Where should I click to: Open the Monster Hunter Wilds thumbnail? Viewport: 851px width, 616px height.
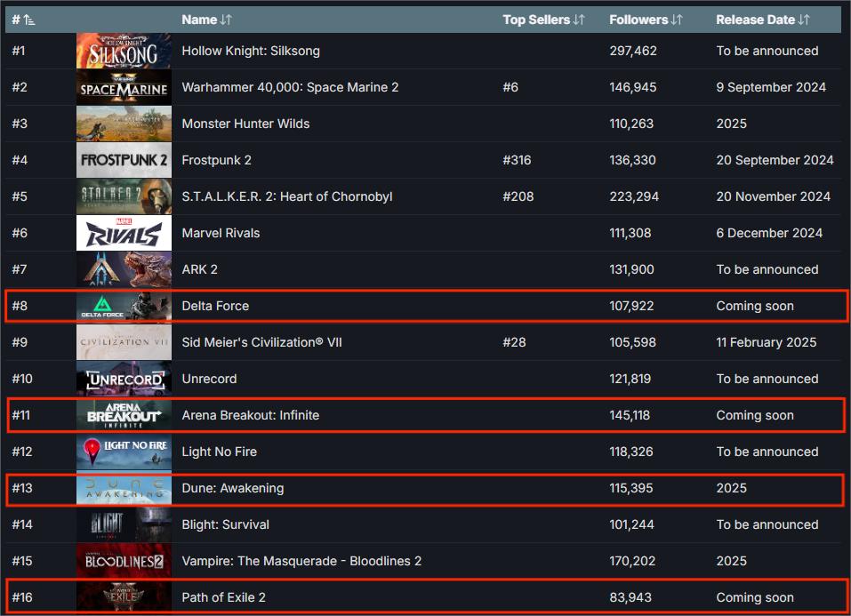[124, 124]
